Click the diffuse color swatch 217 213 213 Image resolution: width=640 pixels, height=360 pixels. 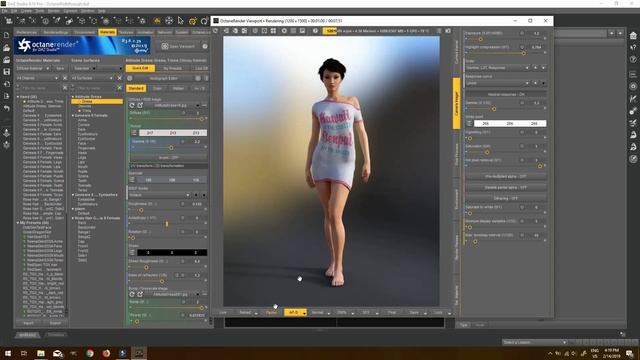[x=173, y=133]
